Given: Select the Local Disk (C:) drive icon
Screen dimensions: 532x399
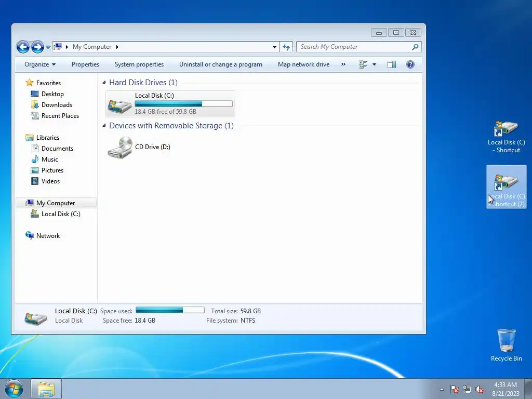Looking at the screenshot, I should (119, 106).
